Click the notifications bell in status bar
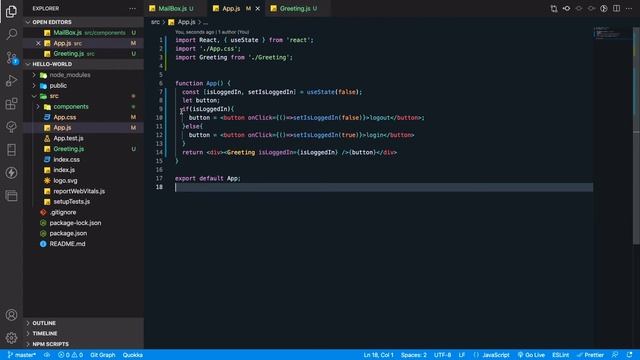The image size is (640, 360). [629, 355]
